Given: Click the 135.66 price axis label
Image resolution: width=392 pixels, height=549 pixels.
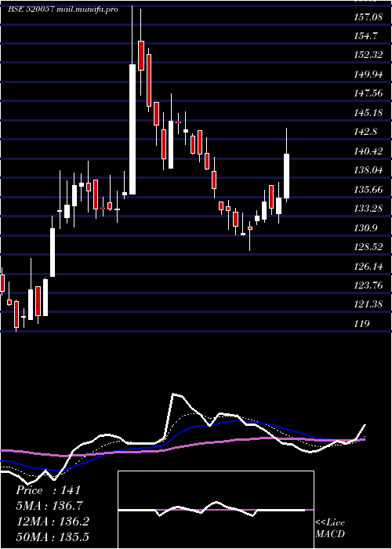Looking at the screenshot, I should (x=367, y=190).
